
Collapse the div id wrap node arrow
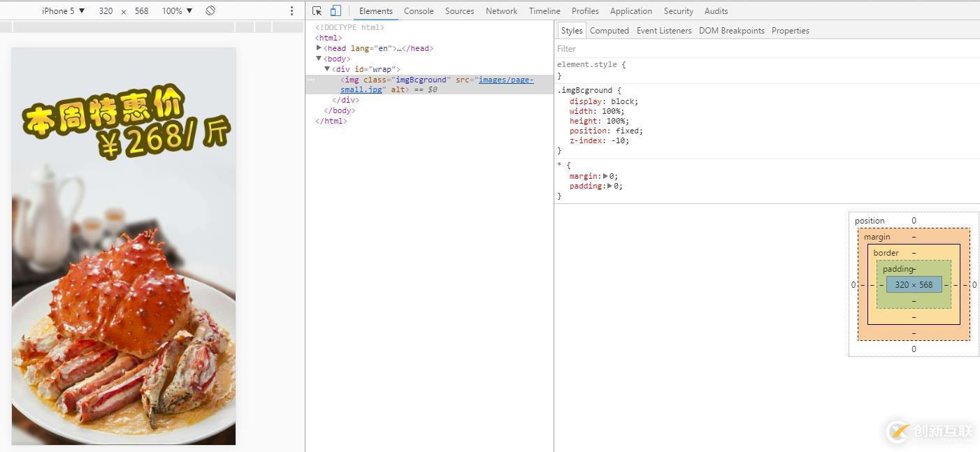[327, 69]
